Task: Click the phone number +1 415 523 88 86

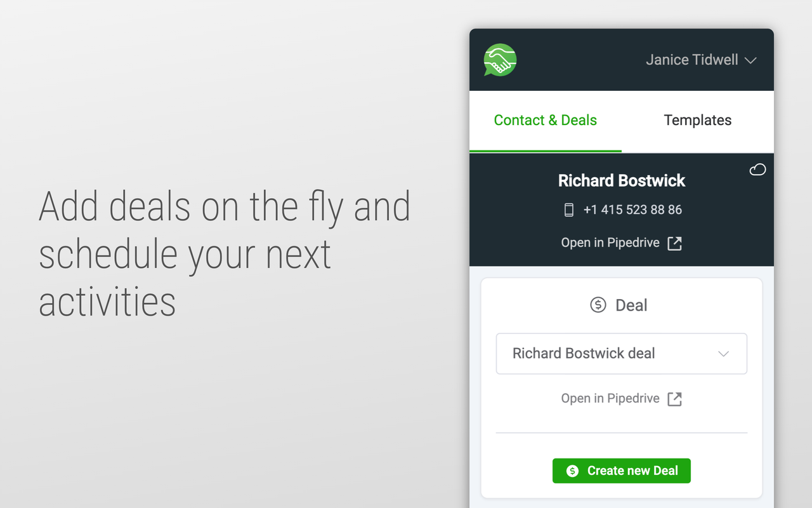Action: 632,210
